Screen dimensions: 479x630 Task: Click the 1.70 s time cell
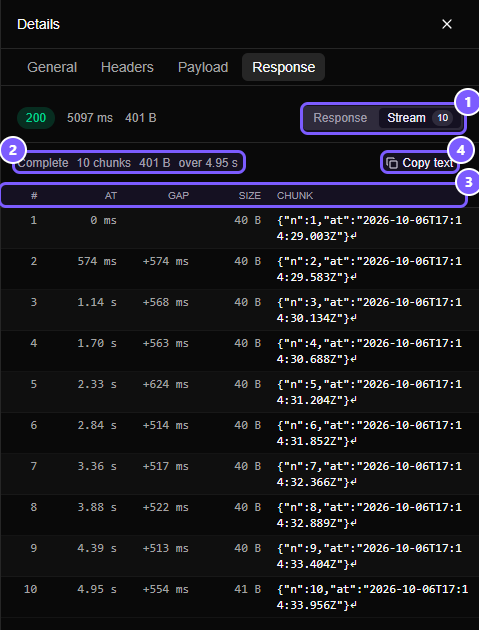(x=97, y=343)
